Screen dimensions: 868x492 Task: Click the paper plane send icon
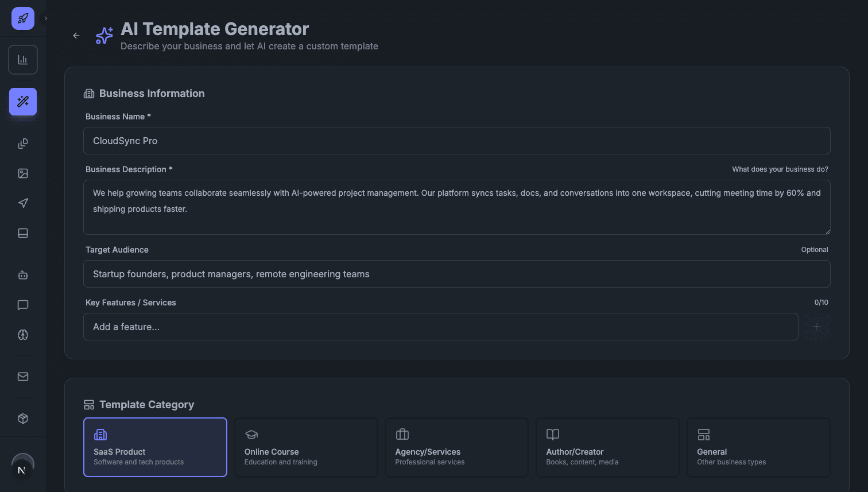[23, 203]
